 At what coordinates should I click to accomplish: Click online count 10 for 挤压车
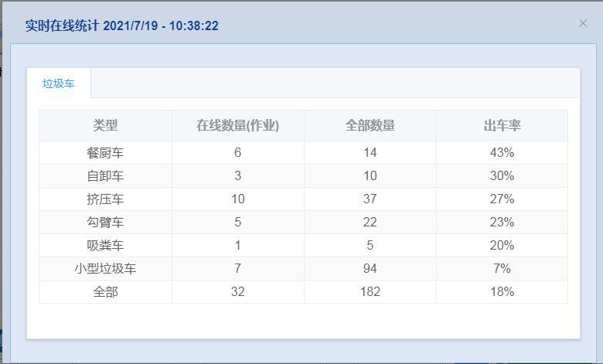point(237,199)
